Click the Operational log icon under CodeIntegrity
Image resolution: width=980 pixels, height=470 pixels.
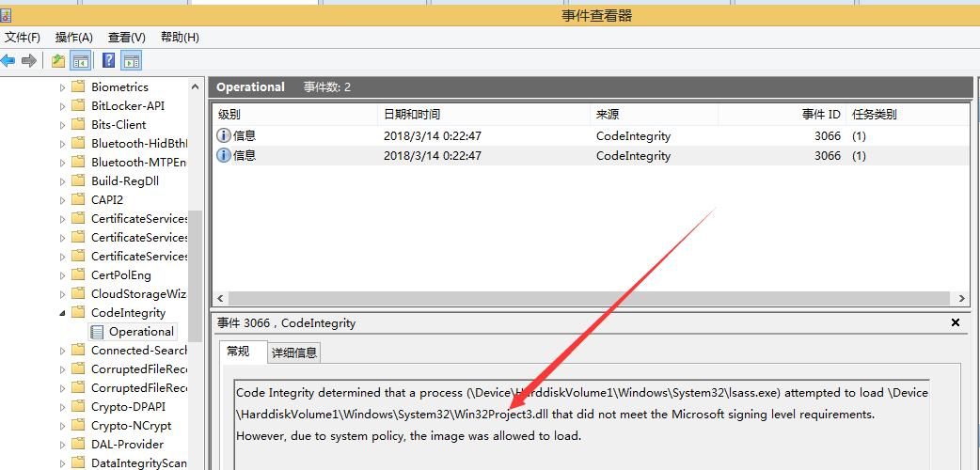[97, 332]
